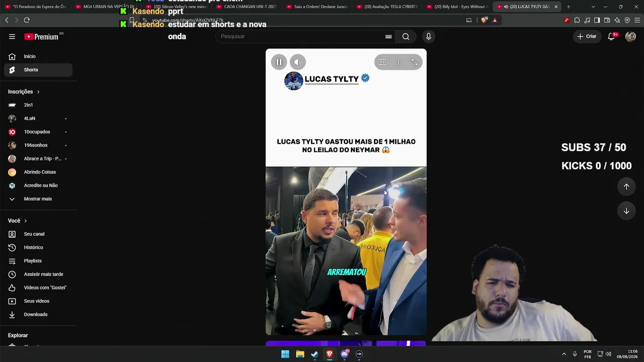
Task: Open the LUCAS TYLTY channel avatar
Action: [294, 80]
